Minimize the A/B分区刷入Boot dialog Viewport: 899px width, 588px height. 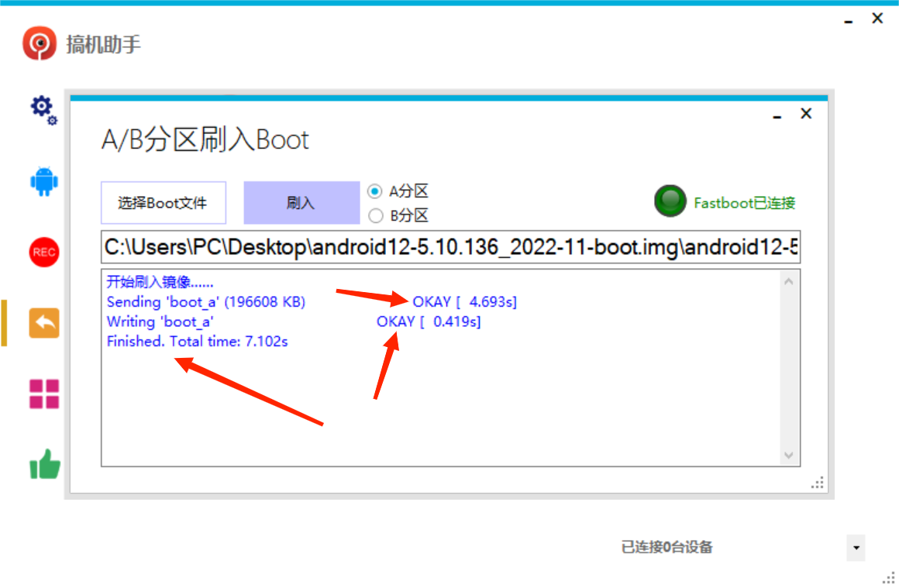(777, 115)
